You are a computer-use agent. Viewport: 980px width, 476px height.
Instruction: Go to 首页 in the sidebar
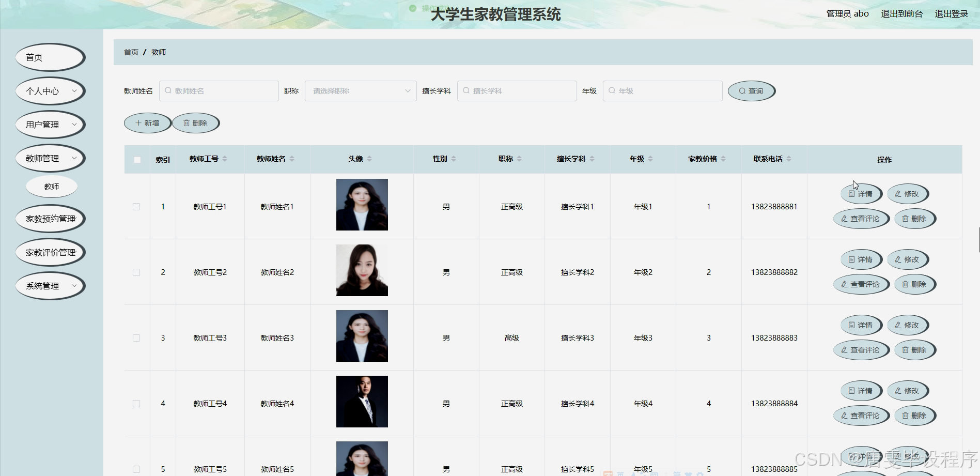(x=50, y=57)
